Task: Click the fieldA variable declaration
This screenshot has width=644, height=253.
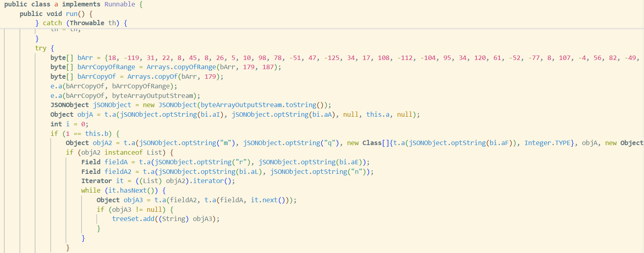Action: (116, 162)
